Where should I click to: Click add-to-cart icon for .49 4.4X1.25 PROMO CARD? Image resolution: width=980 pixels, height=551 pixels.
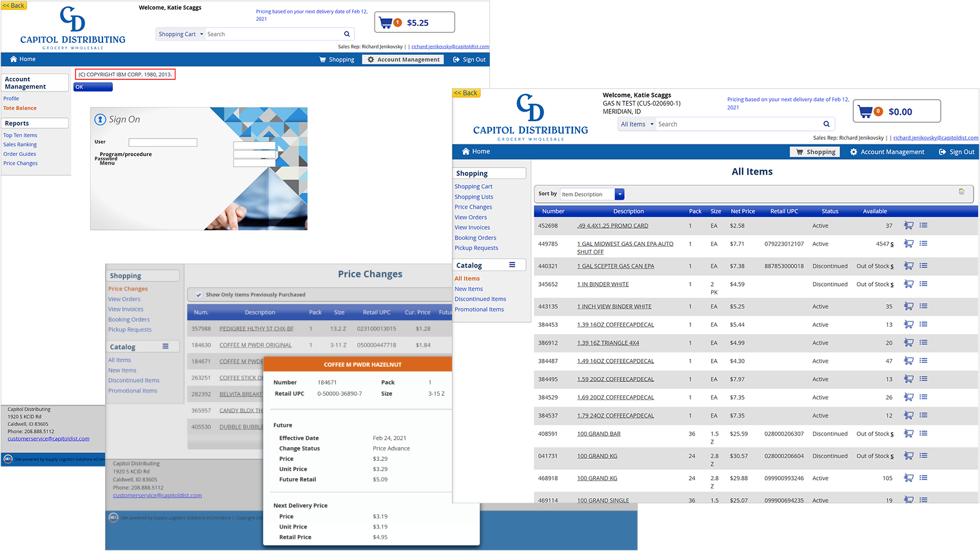(908, 226)
